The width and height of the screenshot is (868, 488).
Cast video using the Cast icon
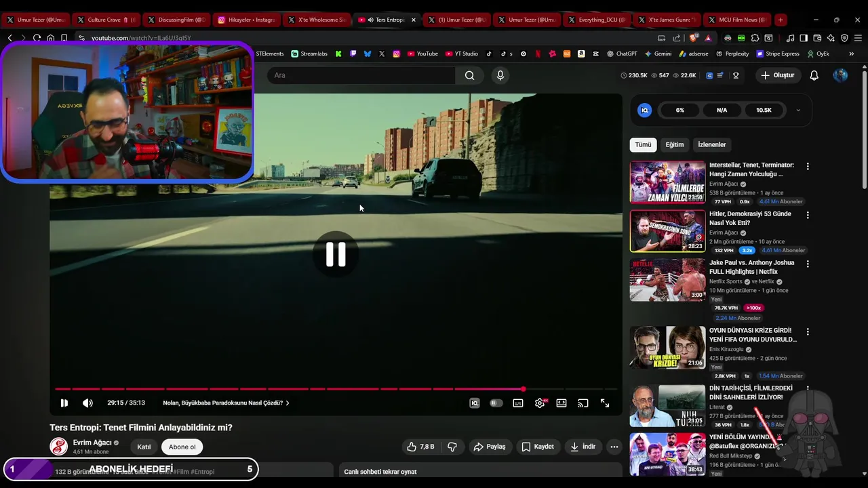pyautogui.click(x=583, y=403)
